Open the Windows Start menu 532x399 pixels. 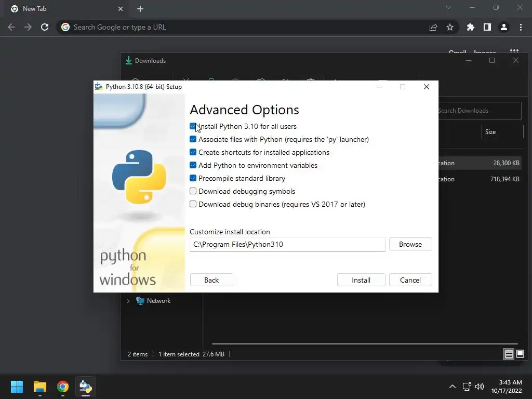[x=17, y=387]
